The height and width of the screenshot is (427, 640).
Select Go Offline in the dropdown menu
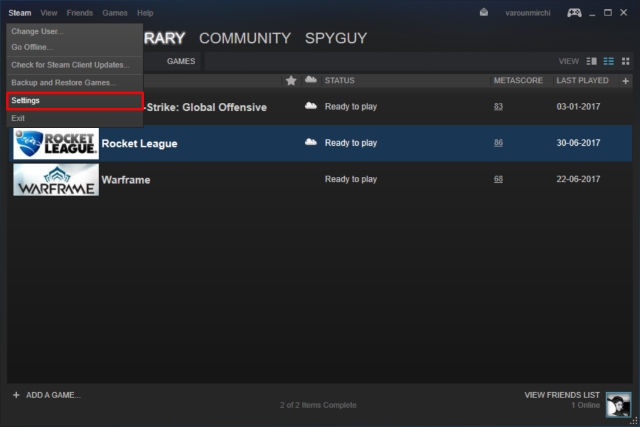point(75,47)
